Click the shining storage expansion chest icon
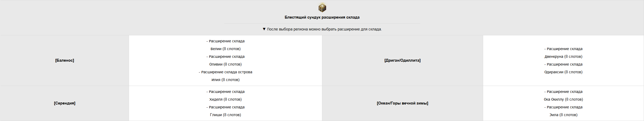Viewport: 644px width, 121px height. 322,8
